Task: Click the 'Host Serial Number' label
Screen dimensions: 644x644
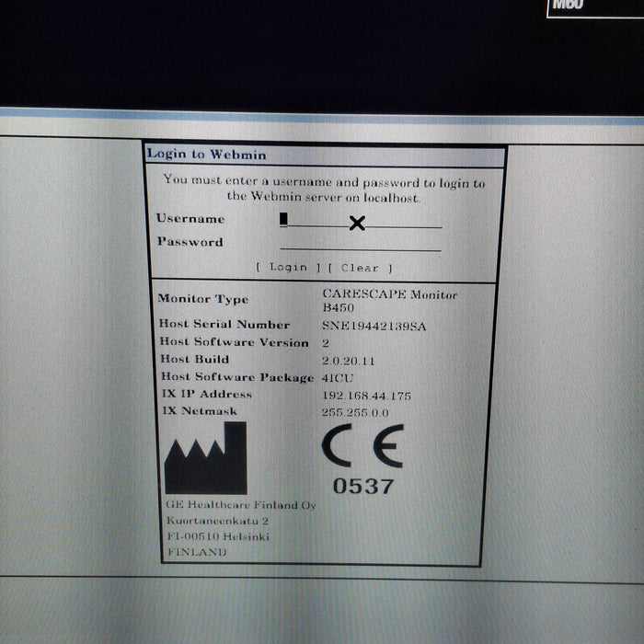Action: (224, 325)
